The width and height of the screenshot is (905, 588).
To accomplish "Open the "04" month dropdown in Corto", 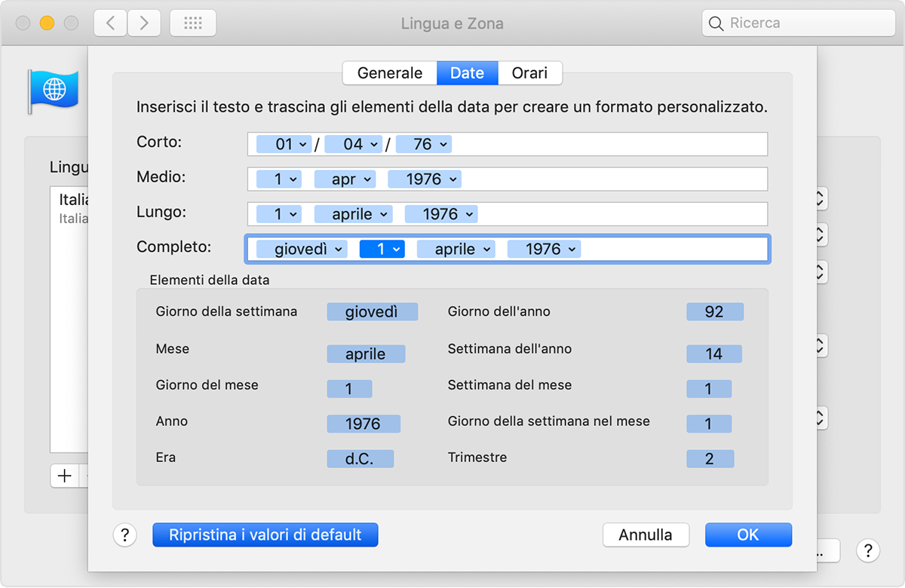I will click(353, 144).
